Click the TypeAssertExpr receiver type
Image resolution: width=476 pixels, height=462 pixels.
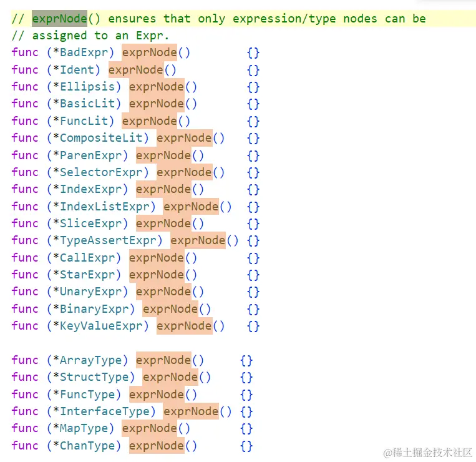tap(108, 240)
